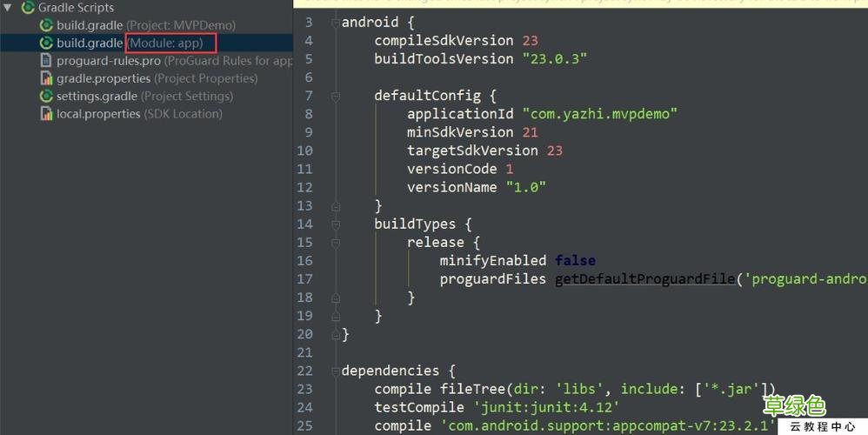Open build.gradle (Project: MVPDemo) file

point(145,25)
